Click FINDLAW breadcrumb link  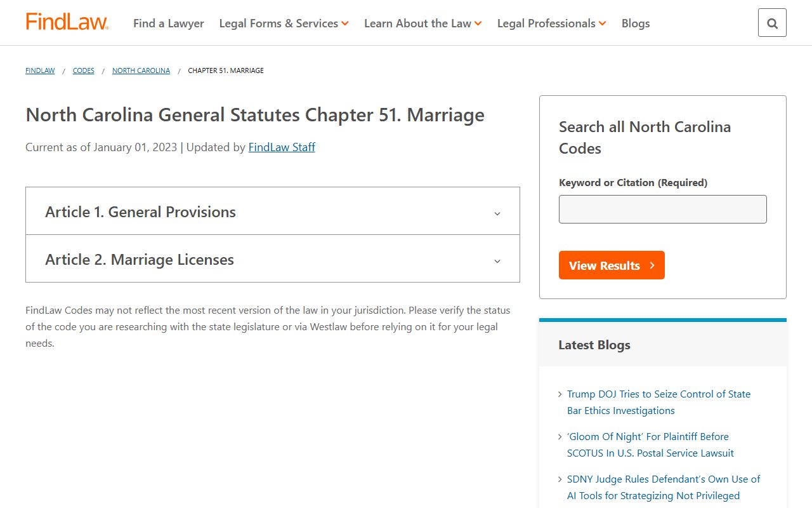[x=40, y=70]
